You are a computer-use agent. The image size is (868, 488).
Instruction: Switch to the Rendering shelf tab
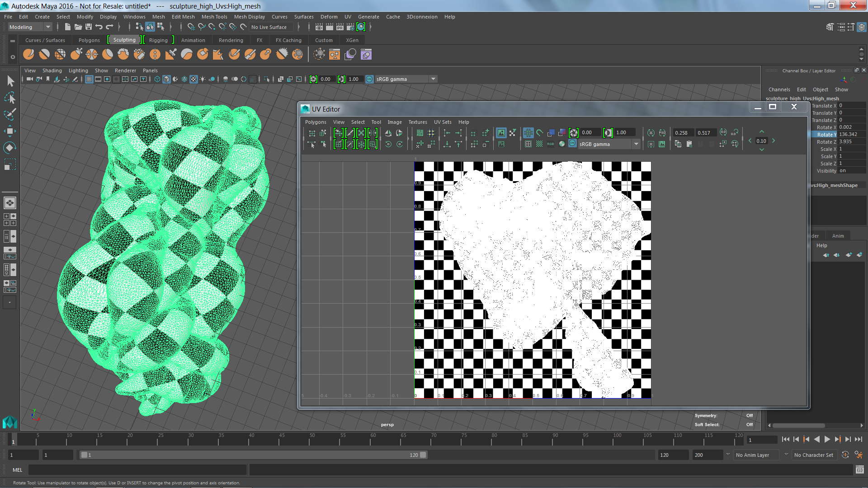coord(231,40)
